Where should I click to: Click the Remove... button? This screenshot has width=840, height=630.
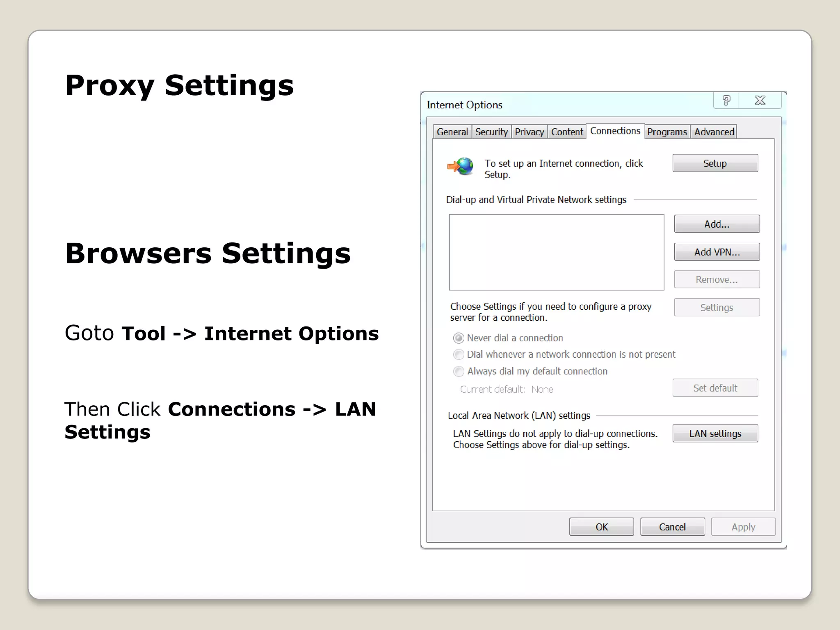click(717, 279)
